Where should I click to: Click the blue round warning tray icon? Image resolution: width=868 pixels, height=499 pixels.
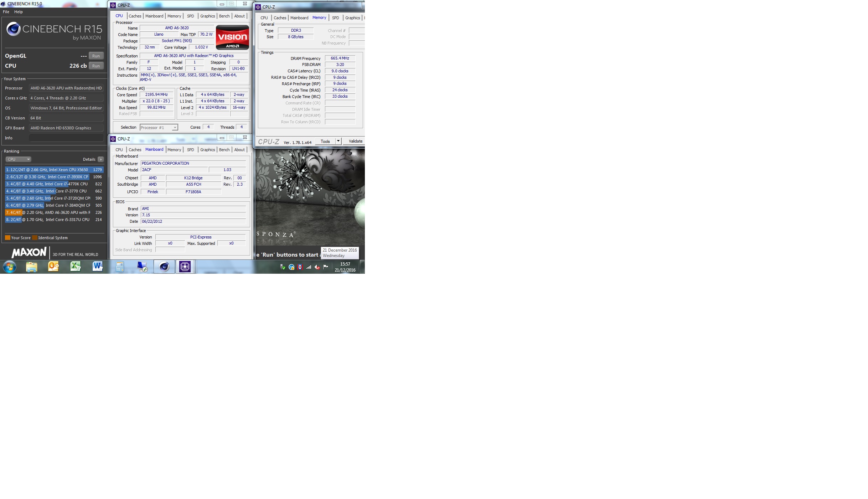[x=291, y=267]
